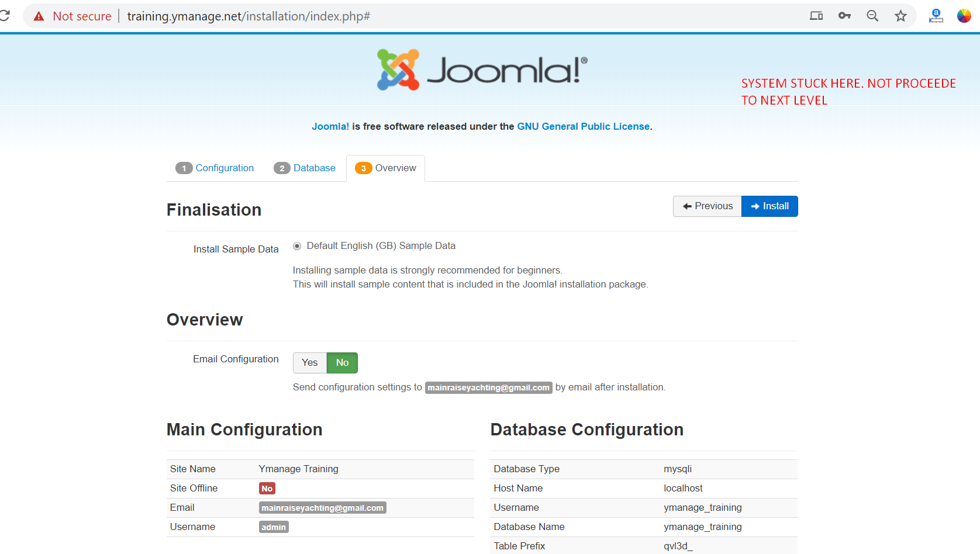Click the Email Configuration label
Viewport: 980px width, 554px height.
click(236, 359)
